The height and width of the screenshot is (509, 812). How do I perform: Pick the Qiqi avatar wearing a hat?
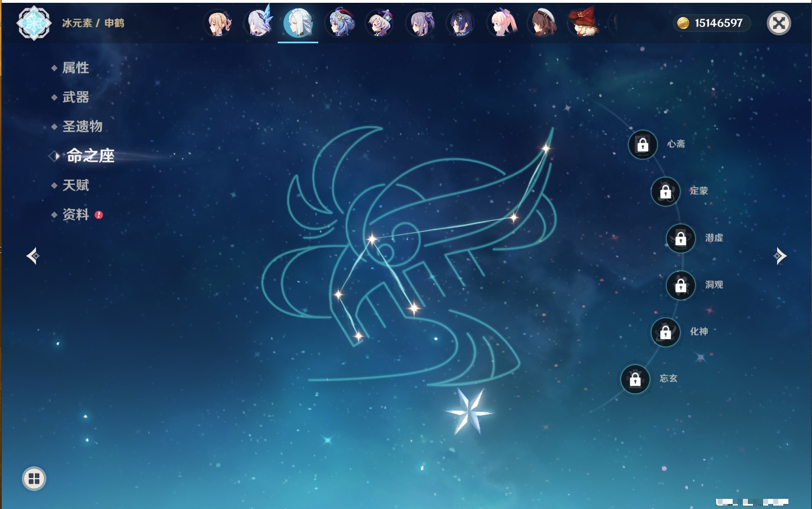[x=380, y=24]
